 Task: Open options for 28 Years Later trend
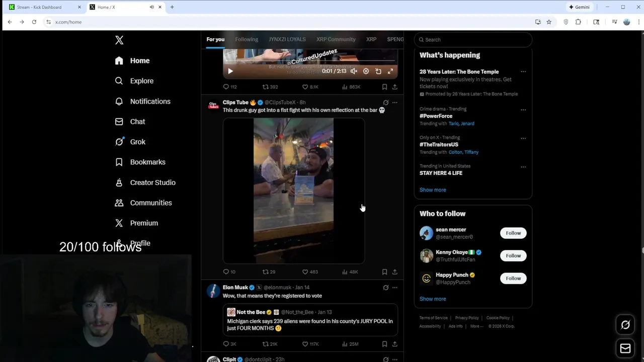click(x=523, y=71)
